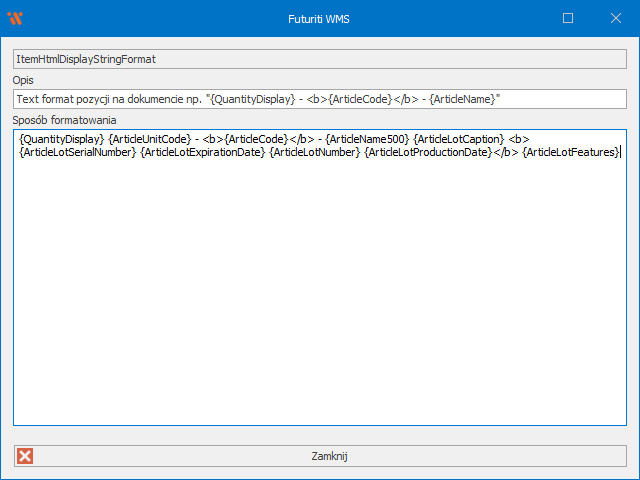640x480 pixels.
Task: Click the Futuriti WMS logo icon
Action: coord(14,18)
